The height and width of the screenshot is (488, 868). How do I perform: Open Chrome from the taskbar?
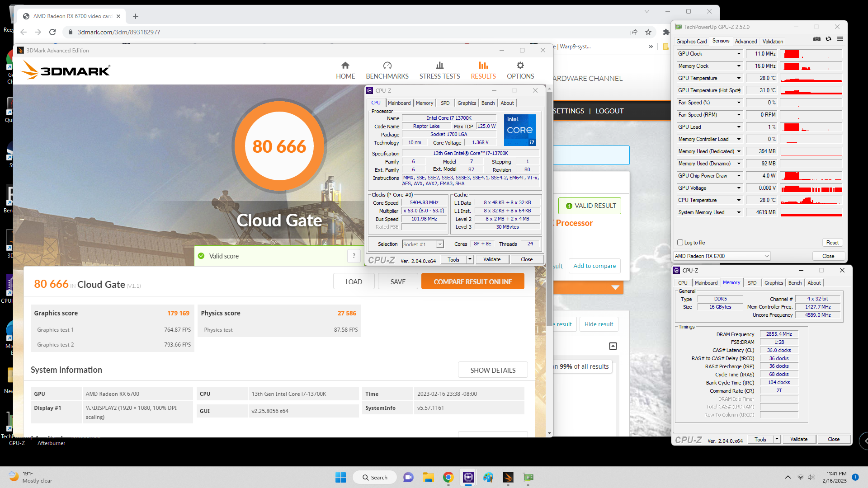pyautogui.click(x=448, y=477)
